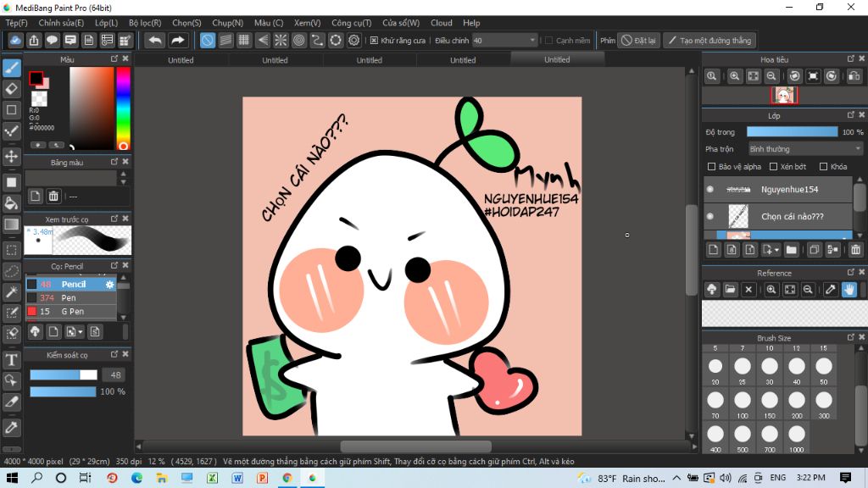Open settings gear for Pencil brush

109,285
